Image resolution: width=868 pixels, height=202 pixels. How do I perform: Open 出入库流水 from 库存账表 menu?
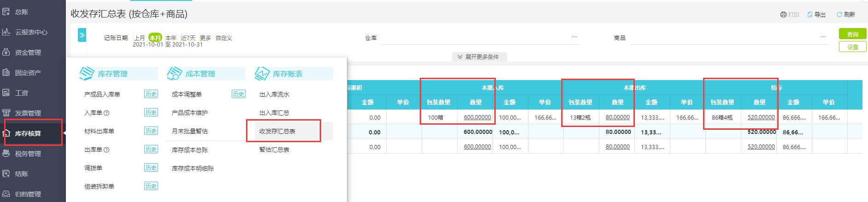click(x=274, y=94)
